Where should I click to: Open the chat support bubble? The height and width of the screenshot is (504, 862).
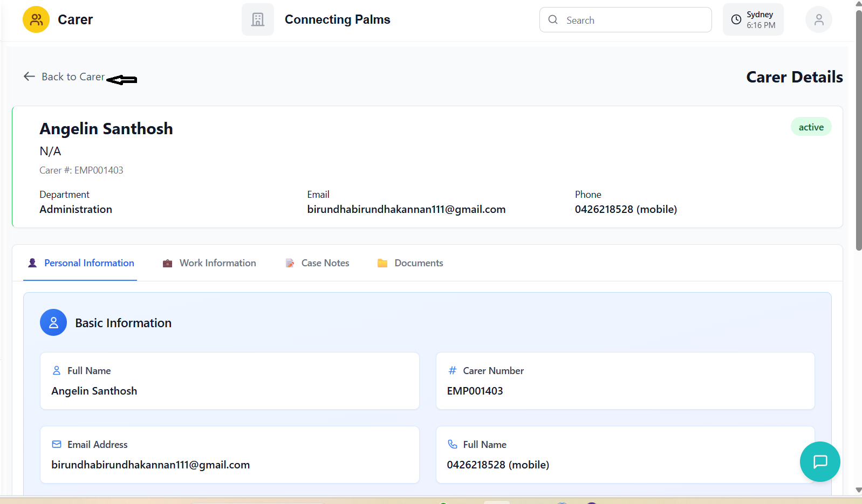[819, 461]
